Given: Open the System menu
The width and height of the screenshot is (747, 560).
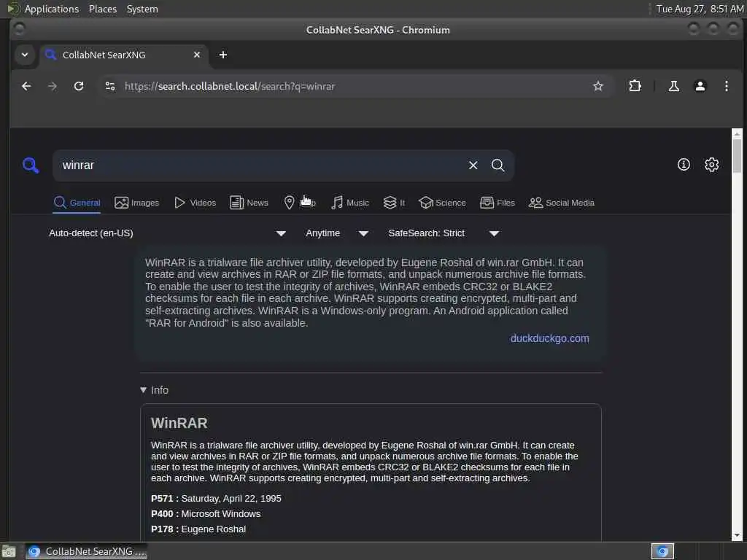Looking at the screenshot, I should [x=142, y=9].
